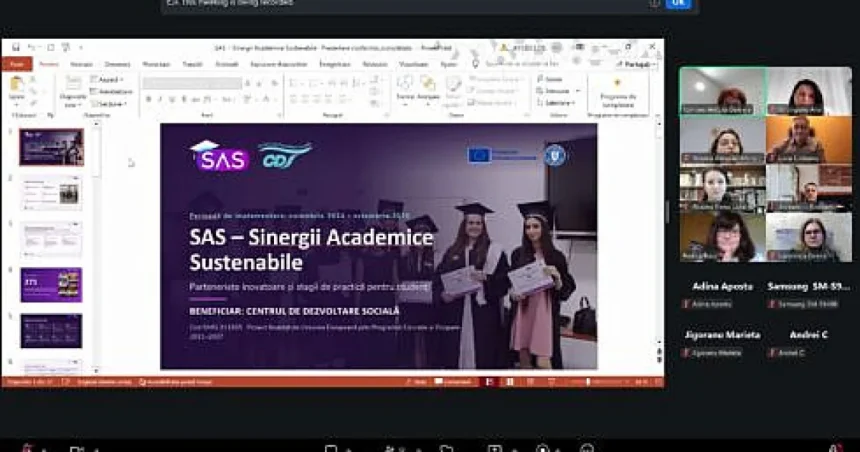
Task: Open the Stiluri rapide quick styles gallery
Action: pos(453,91)
